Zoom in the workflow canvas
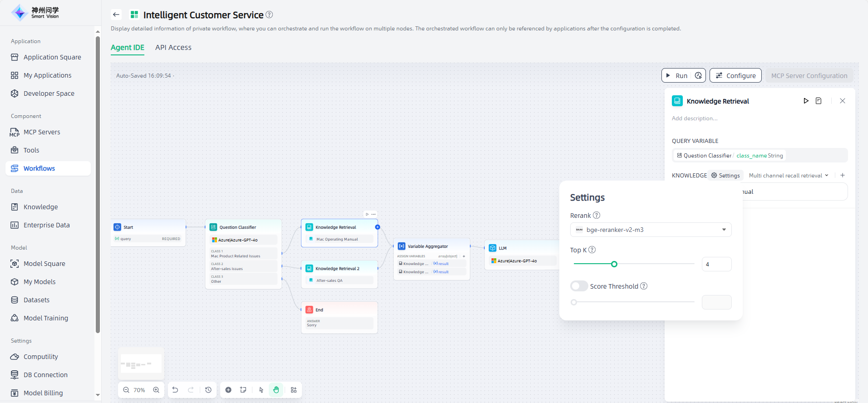 [156, 390]
